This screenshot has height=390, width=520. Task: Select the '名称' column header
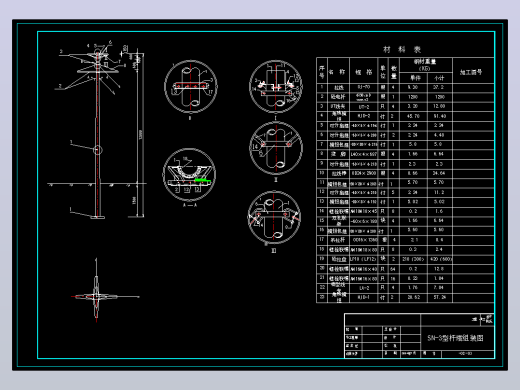[x=337, y=72]
